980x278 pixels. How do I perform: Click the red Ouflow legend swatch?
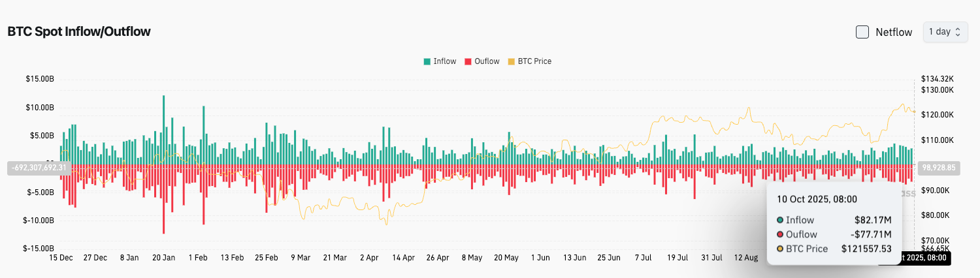(468, 61)
